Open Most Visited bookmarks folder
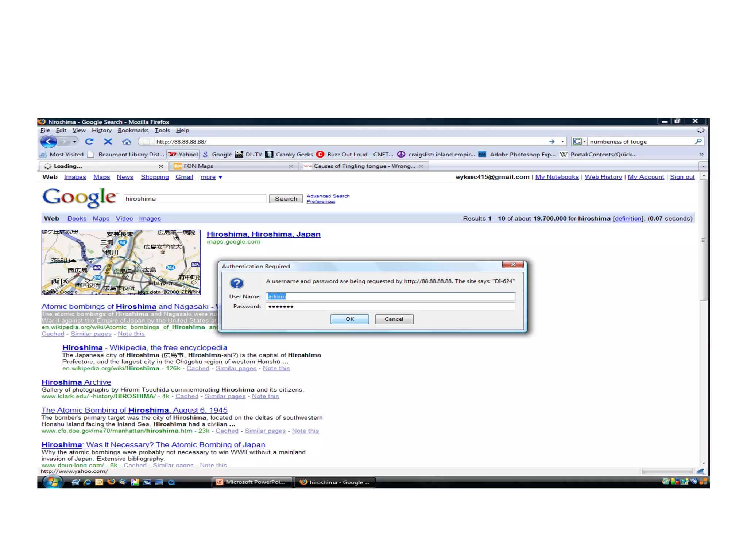The image size is (747, 560). [x=62, y=154]
